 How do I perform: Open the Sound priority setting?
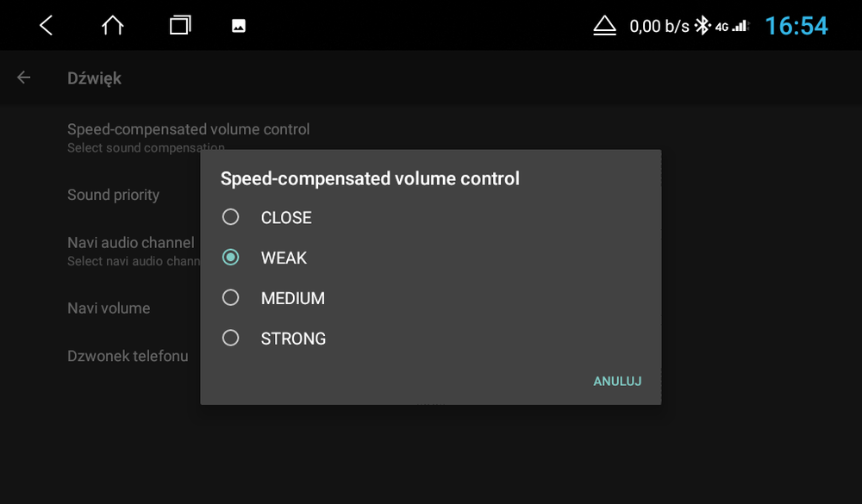[113, 195]
